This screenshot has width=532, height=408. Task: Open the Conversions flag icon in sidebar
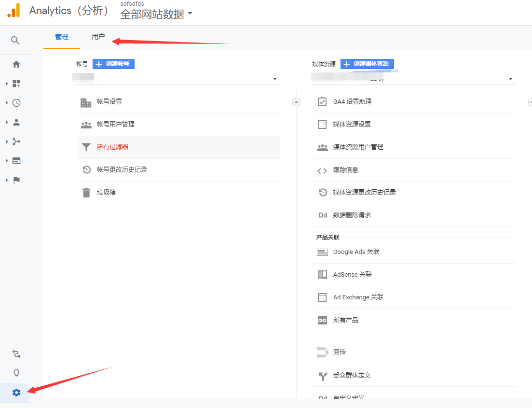point(16,180)
